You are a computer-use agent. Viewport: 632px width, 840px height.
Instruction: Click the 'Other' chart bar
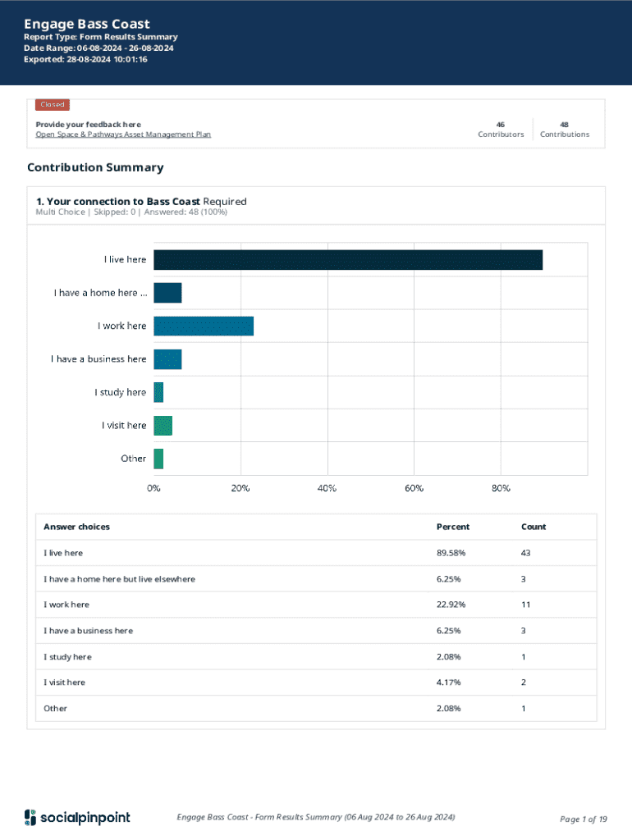pos(158,459)
